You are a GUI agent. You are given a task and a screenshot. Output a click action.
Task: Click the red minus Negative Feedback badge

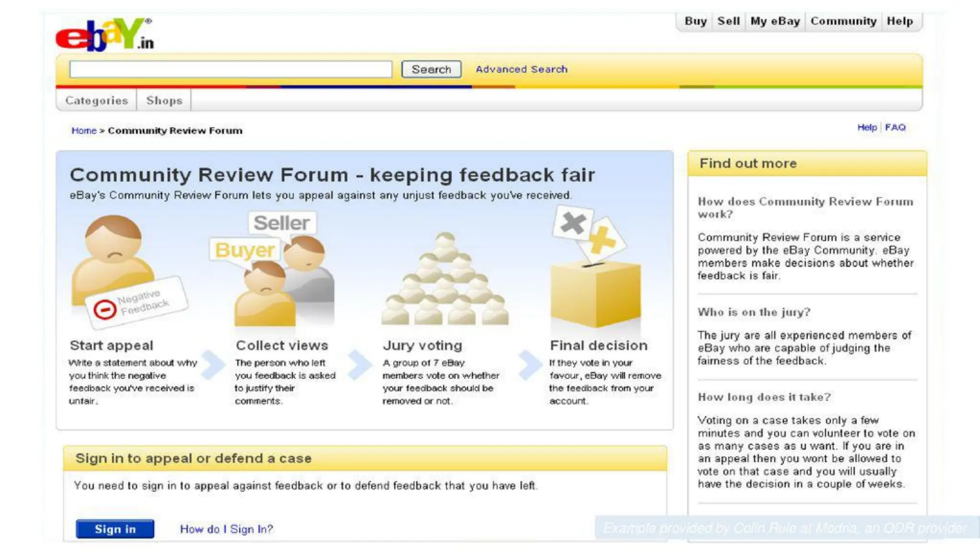click(105, 309)
